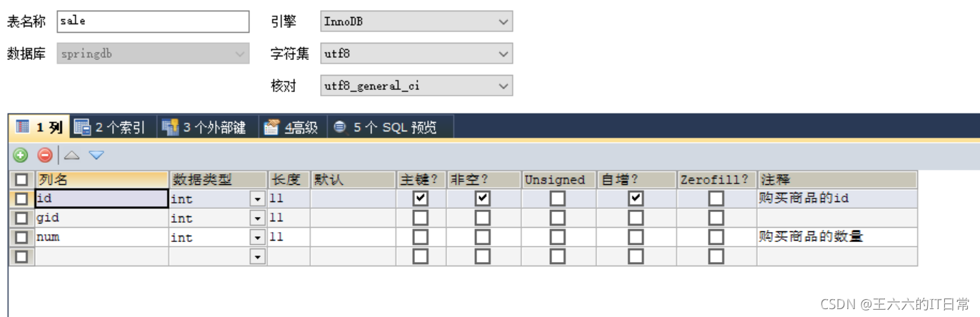This screenshot has height=317, width=980.
Task: Toggle the select-all checkbox in header row
Action: coord(21,179)
